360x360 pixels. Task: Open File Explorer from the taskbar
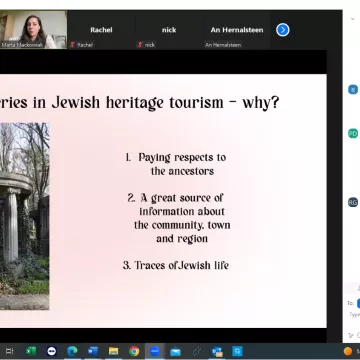click(x=114, y=351)
